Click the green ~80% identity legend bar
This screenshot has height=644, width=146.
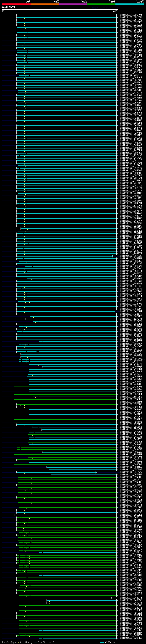point(101,4)
